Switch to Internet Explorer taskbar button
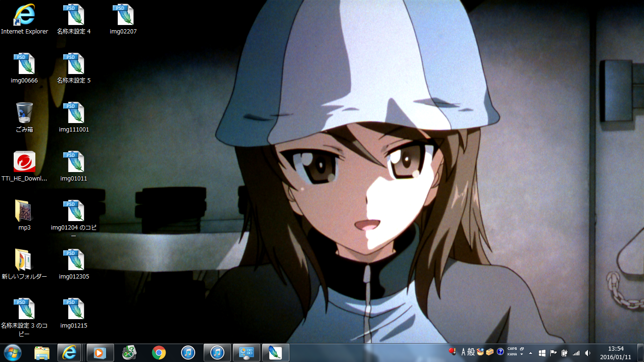 (x=69, y=353)
